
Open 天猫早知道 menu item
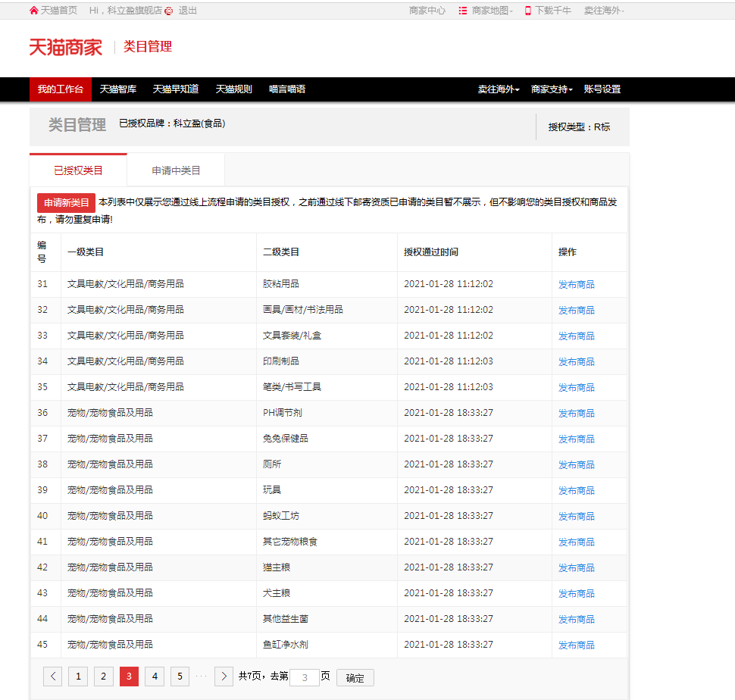(x=176, y=89)
